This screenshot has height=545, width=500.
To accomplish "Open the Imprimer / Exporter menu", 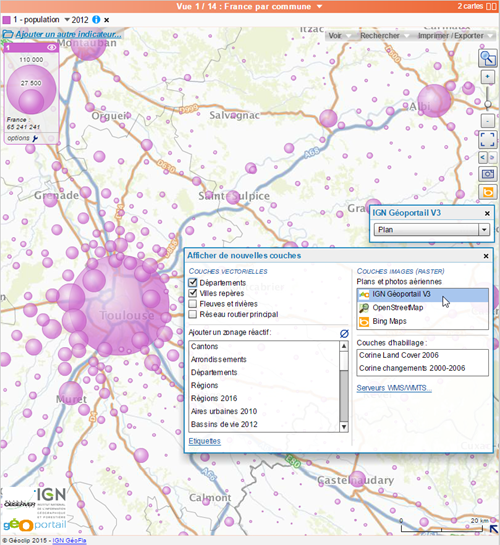I will point(455,35).
